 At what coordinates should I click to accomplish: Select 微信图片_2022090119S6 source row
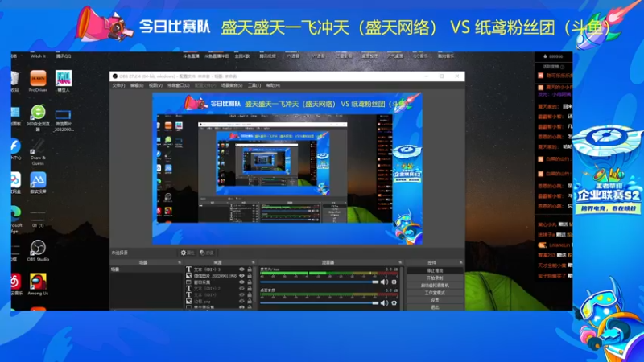point(219,275)
